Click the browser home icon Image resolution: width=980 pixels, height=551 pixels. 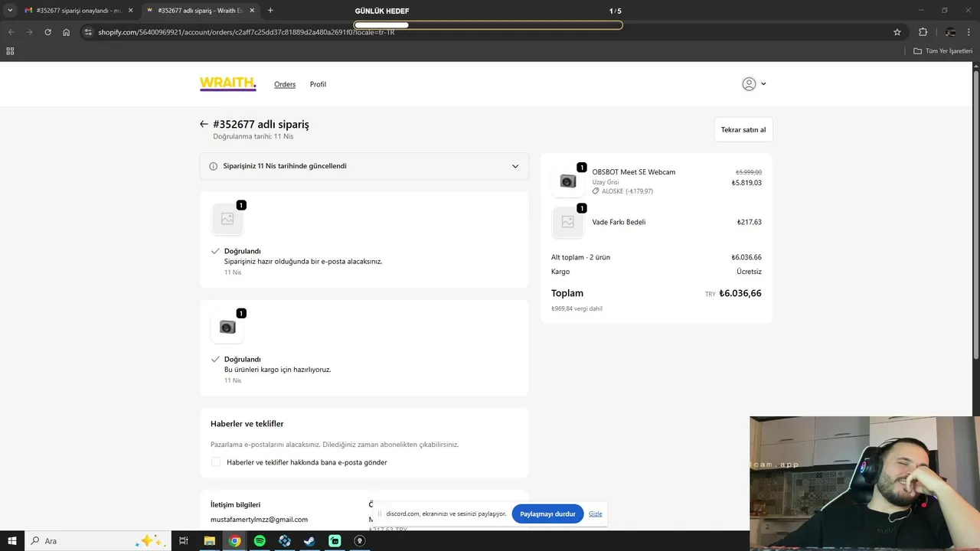coord(67,32)
